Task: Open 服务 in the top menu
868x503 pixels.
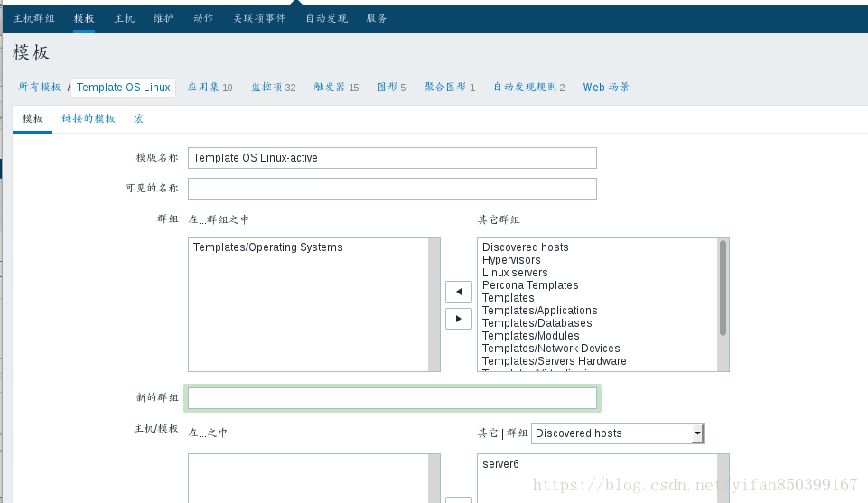Action: (x=377, y=18)
